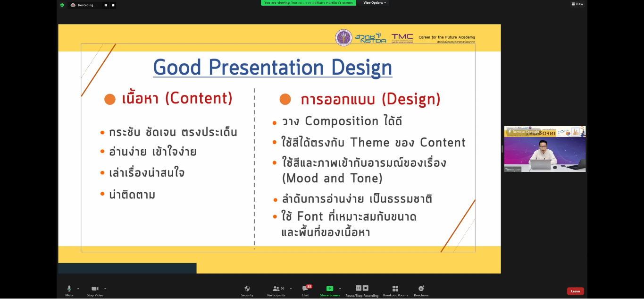Click the chat unread count badge
This screenshot has width=644, height=299.
point(309,286)
